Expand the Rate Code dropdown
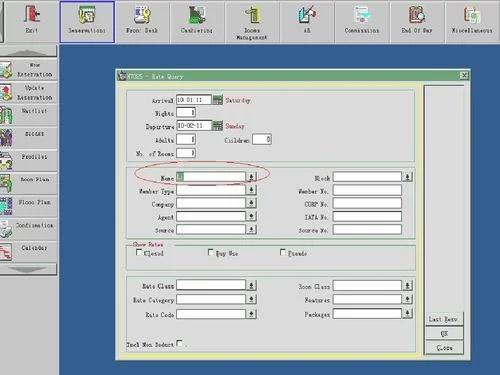 (251, 314)
